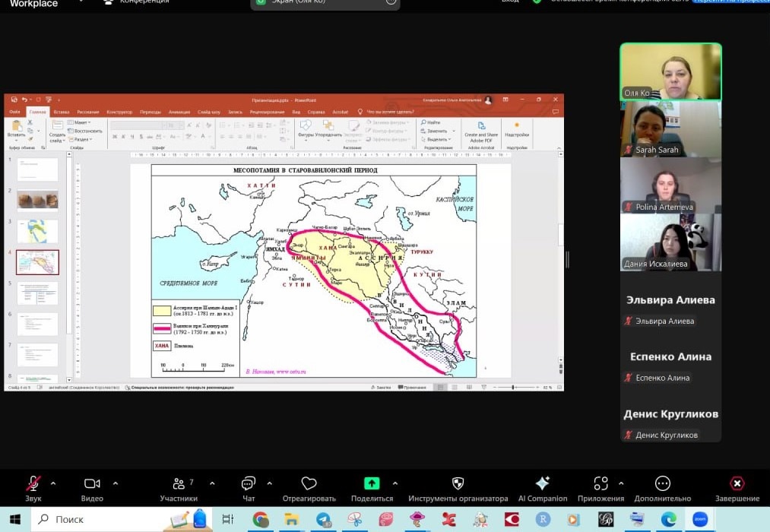Click the Undo arrow in PowerPoint title bar

(x=24, y=100)
